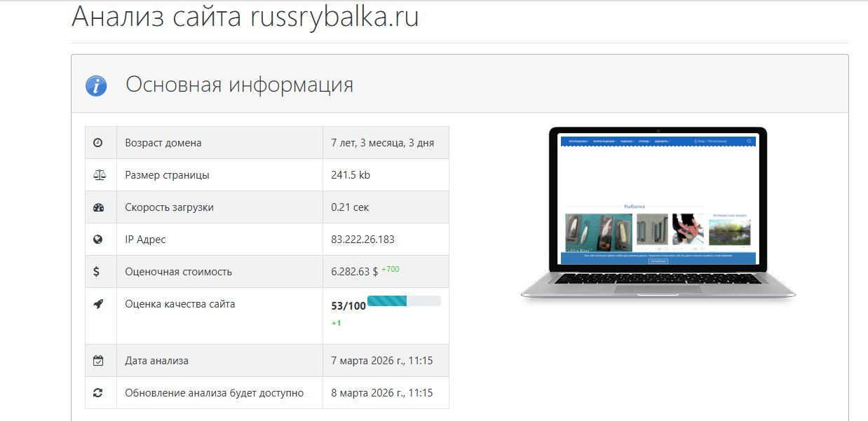Select the value 241.5 kb
Image resolution: width=868 pixels, height=421 pixels.
(x=351, y=175)
